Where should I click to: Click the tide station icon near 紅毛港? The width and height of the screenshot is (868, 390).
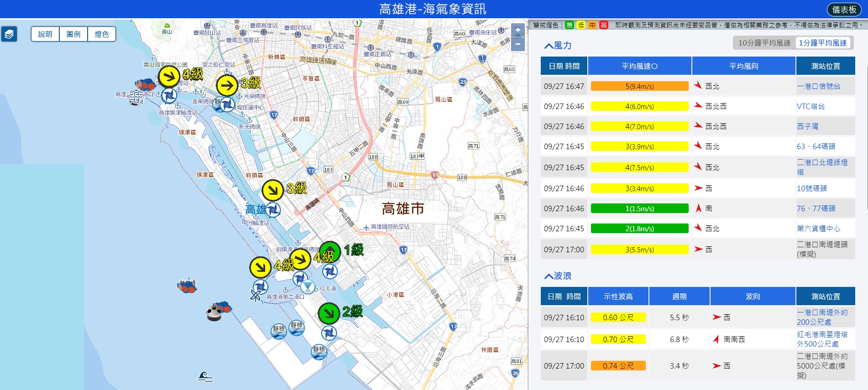pos(308,287)
